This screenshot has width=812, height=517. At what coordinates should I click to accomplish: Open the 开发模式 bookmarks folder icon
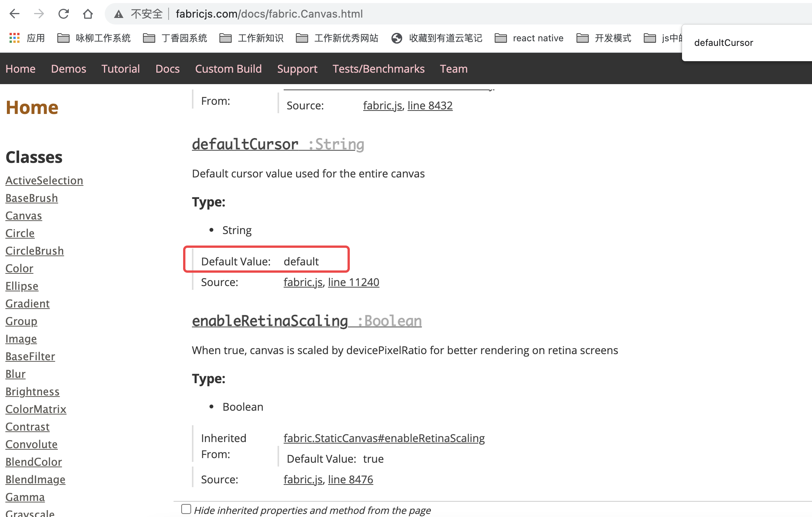click(583, 38)
